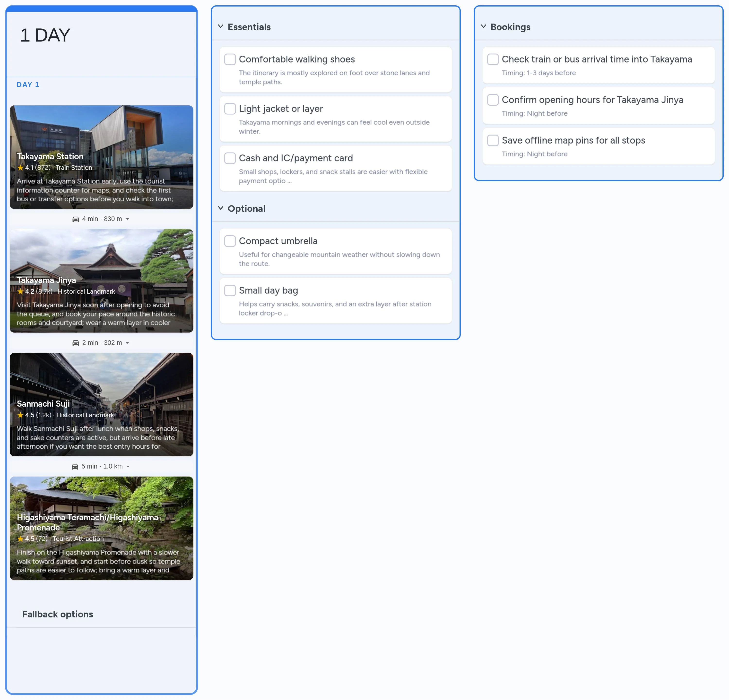729x700 pixels.
Task: Open Fallback options
Action: tap(58, 614)
